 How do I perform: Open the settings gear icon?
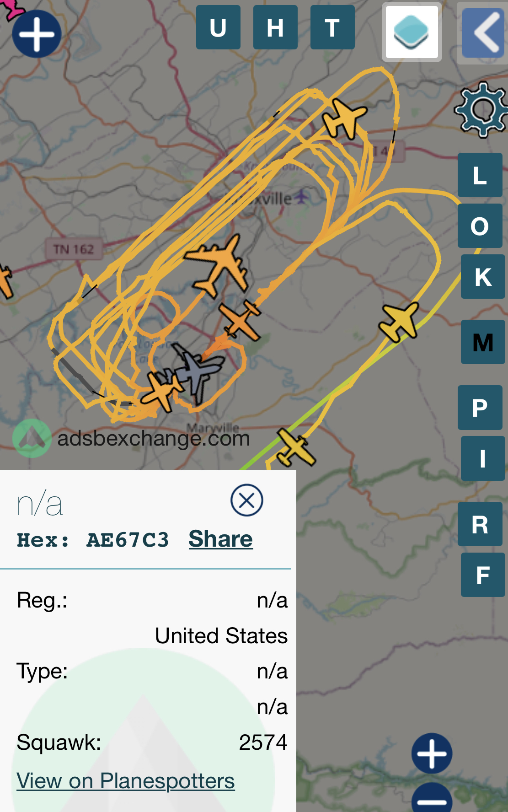pyautogui.click(x=481, y=110)
